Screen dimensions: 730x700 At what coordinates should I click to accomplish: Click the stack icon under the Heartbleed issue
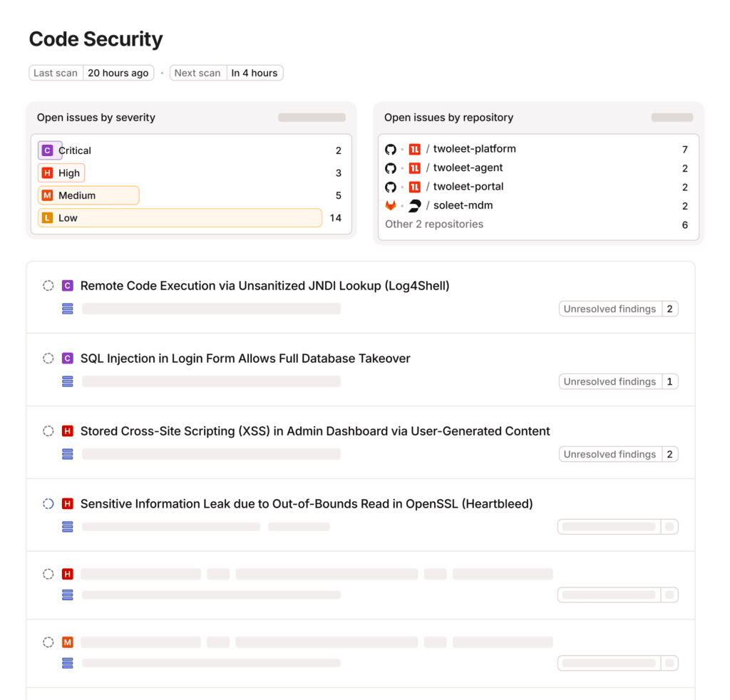68,527
